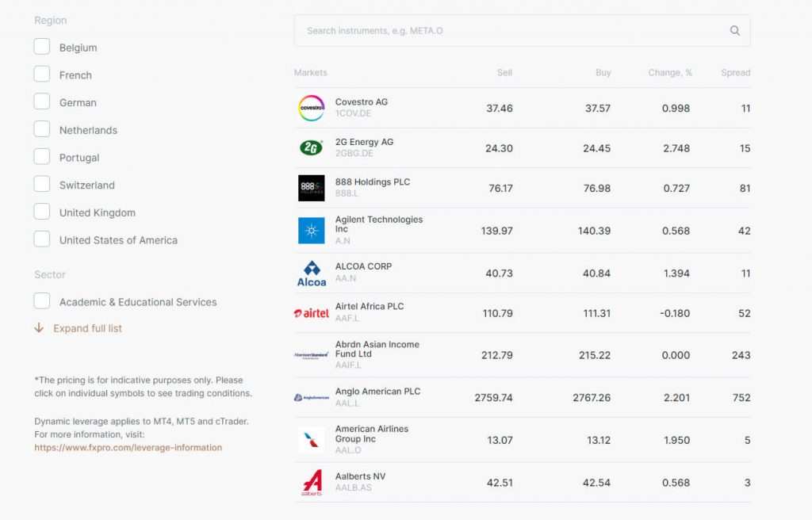
Task: Select the 888 Holdings logo
Action: [x=311, y=188]
